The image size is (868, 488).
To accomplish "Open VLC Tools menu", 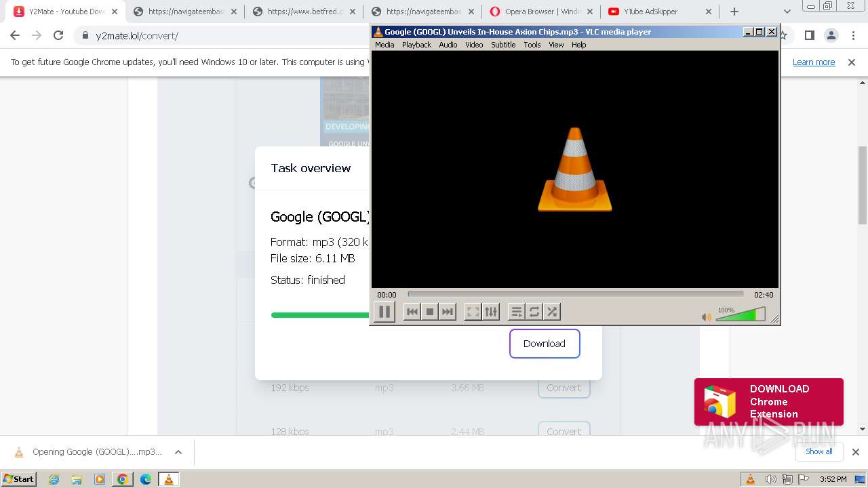I will pyautogui.click(x=532, y=45).
